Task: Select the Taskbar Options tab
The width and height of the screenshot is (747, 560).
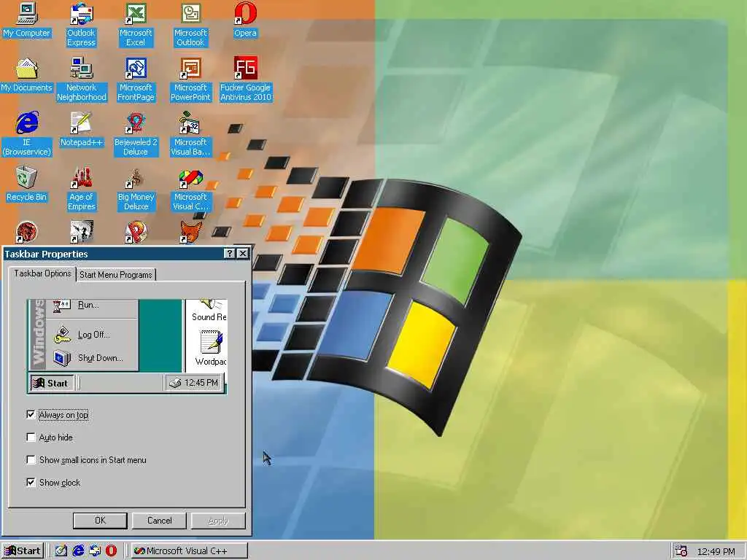Action: coord(42,273)
